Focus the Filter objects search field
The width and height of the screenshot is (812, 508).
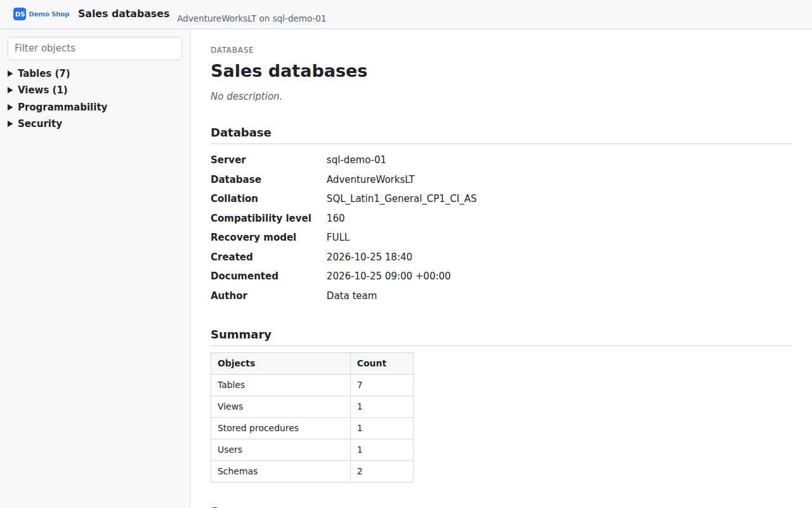(x=95, y=48)
